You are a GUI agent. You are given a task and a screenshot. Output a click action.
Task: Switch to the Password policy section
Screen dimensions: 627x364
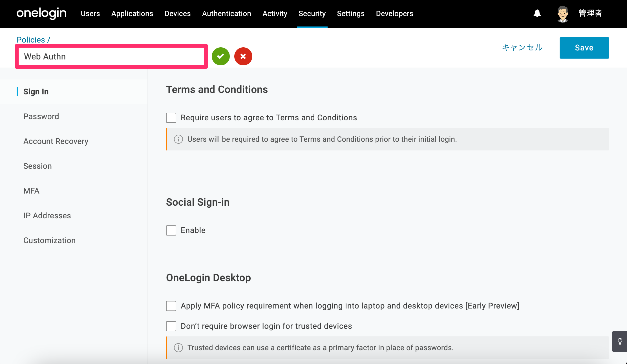coord(41,116)
